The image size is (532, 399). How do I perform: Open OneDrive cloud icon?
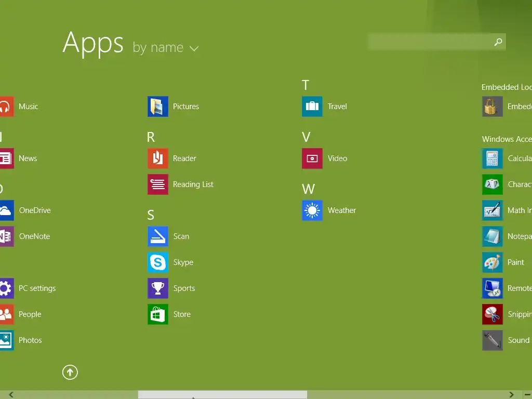click(6, 210)
